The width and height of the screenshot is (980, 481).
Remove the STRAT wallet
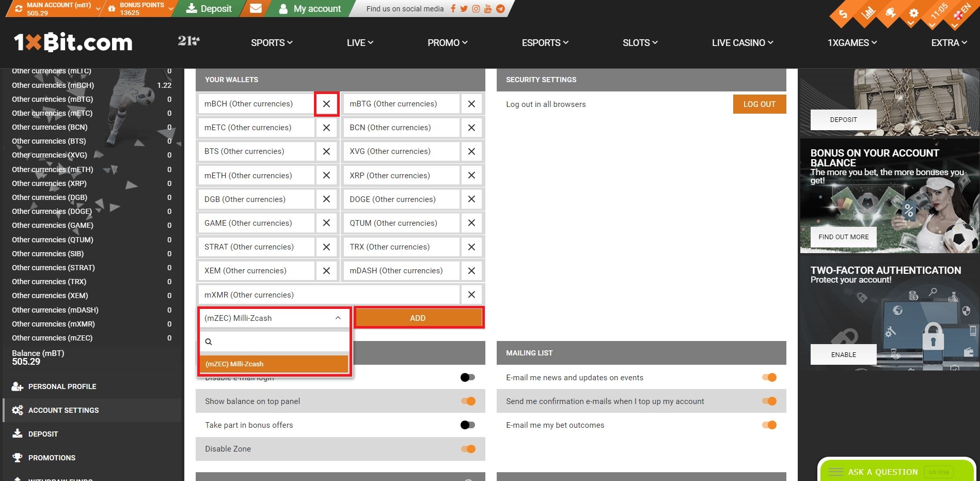tap(326, 247)
